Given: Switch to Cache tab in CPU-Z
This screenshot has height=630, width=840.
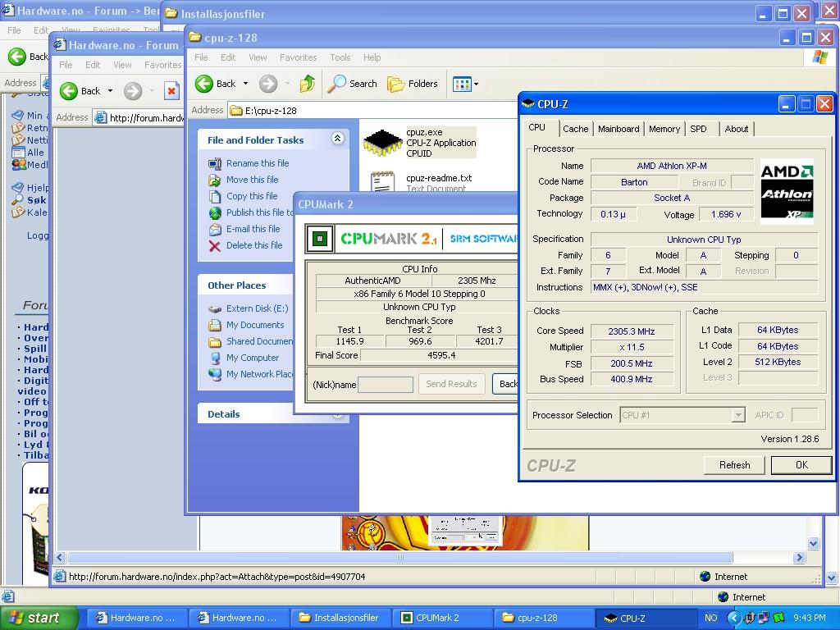Looking at the screenshot, I should coord(575,129).
